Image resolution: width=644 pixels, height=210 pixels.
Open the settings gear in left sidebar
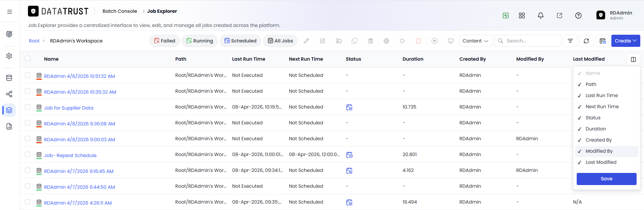point(9,56)
